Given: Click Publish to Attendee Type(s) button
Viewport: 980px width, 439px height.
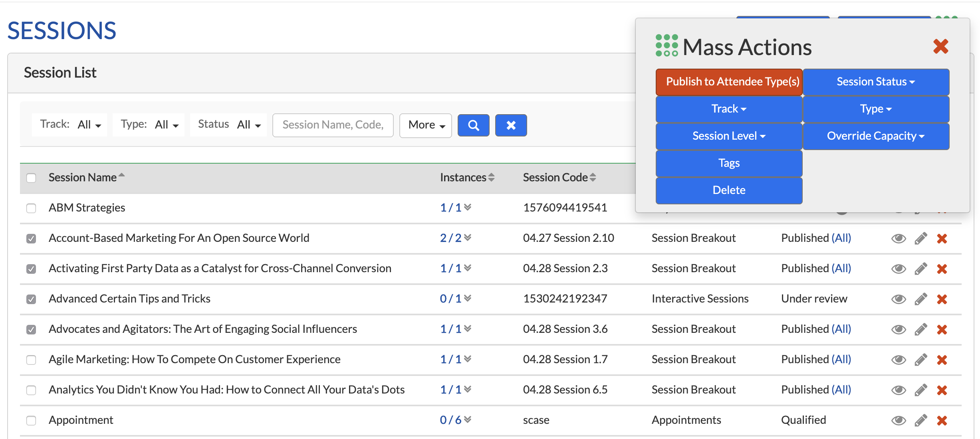Looking at the screenshot, I should [729, 82].
